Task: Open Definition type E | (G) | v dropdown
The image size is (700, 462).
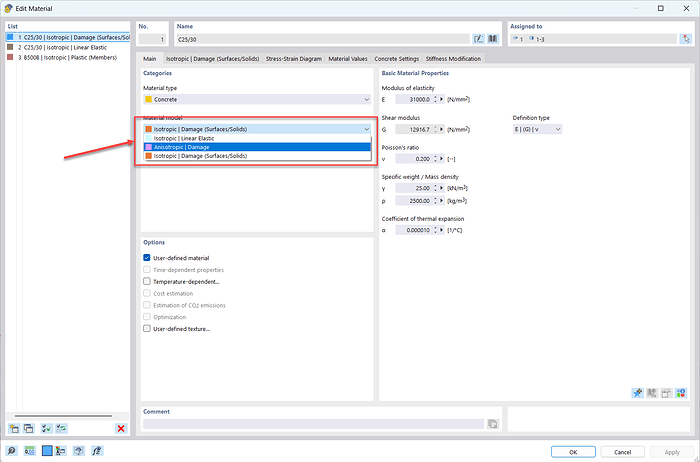Action: pos(538,129)
